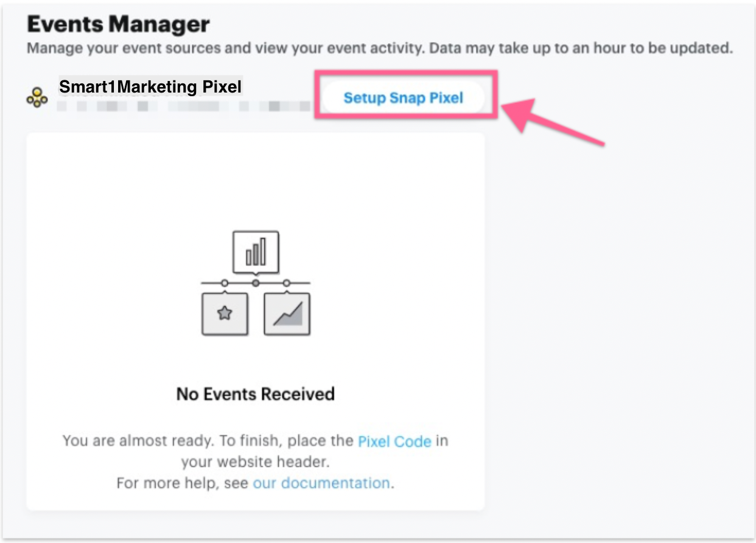Click the middle filled node on connector line
The image size is (756, 543).
[256, 283]
